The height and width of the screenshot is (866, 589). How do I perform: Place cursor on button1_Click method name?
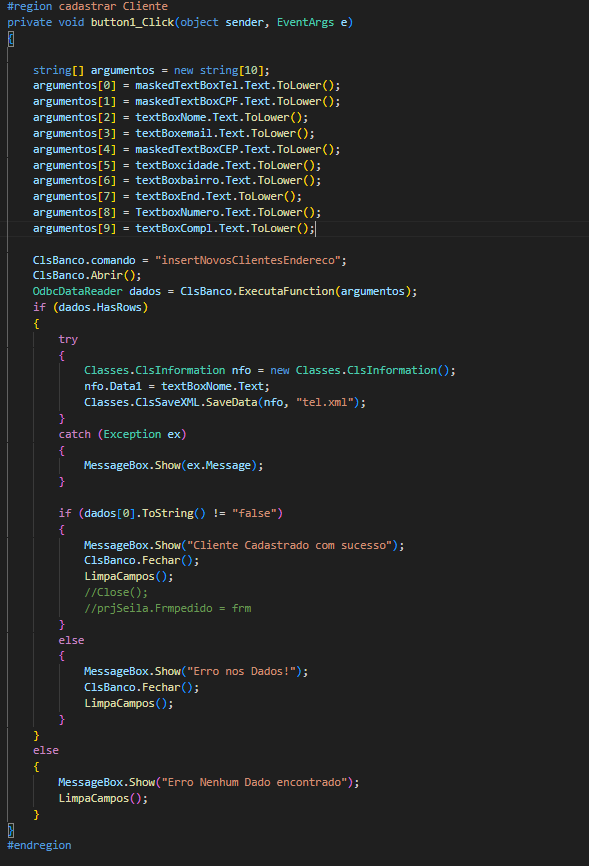pos(132,23)
